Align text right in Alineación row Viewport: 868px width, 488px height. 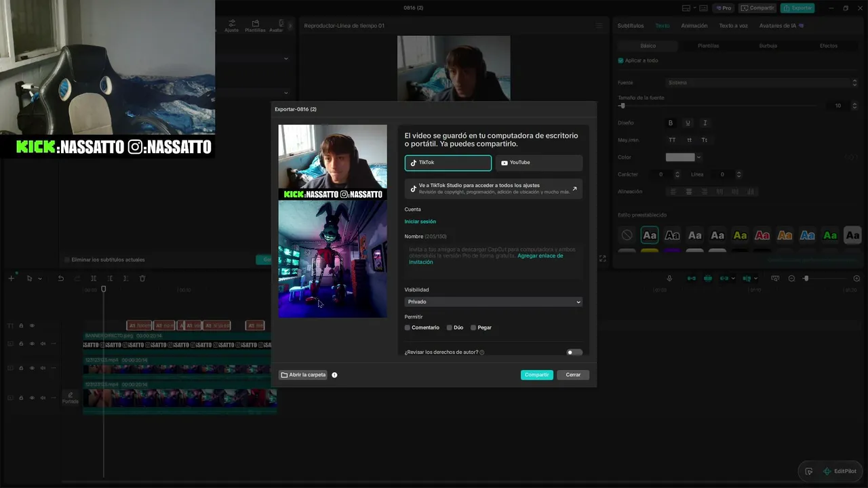coord(704,192)
